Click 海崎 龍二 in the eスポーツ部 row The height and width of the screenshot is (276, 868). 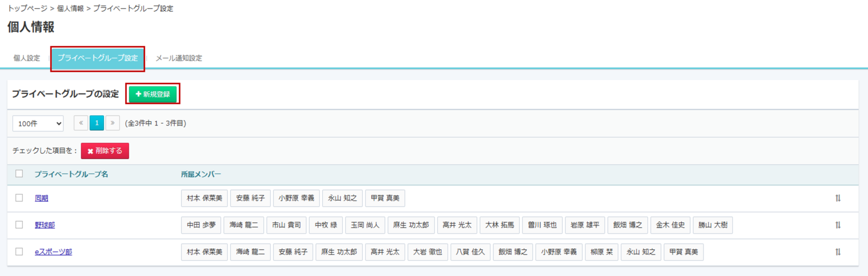click(251, 252)
